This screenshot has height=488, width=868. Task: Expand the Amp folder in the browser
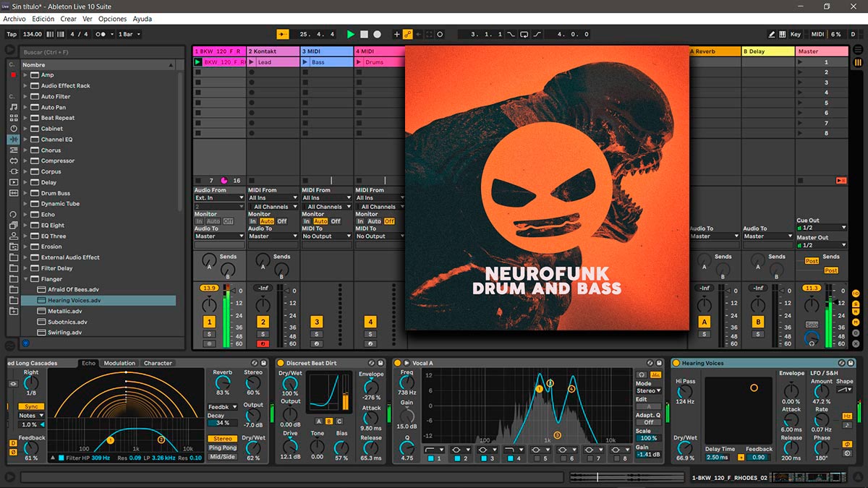25,75
